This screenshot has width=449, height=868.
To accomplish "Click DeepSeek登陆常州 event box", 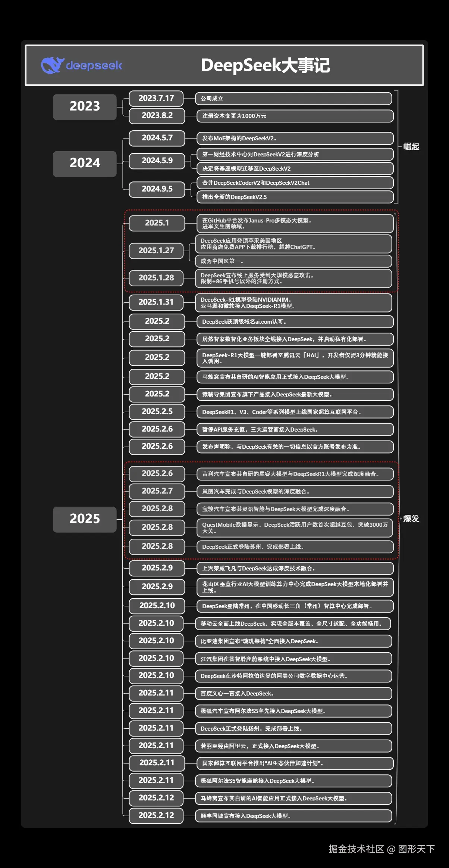I will pos(295,606).
